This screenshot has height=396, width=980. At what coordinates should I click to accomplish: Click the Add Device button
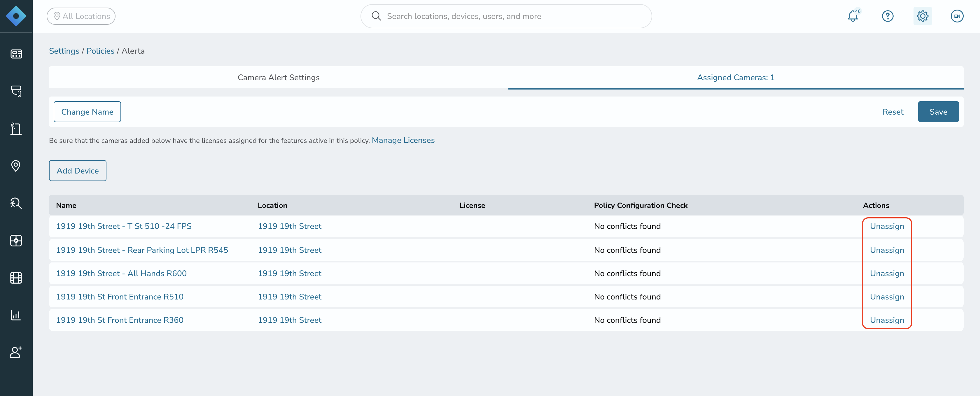click(78, 171)
